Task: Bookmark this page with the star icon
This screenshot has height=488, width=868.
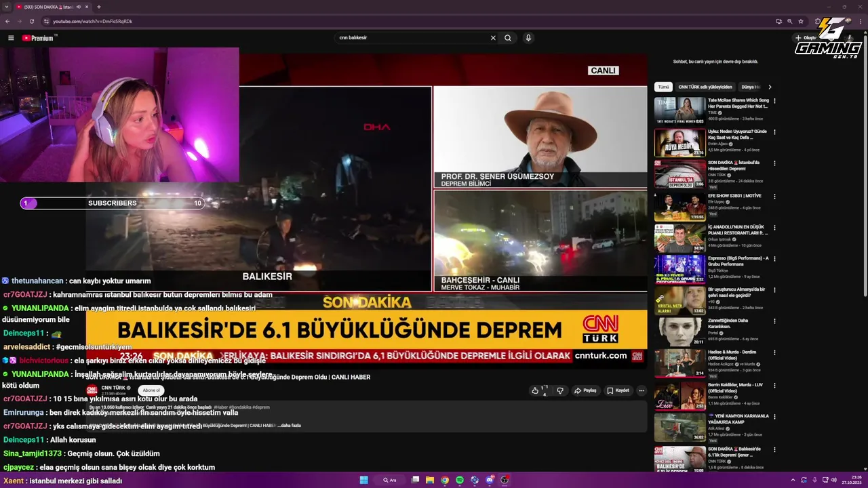Action: 800,21
